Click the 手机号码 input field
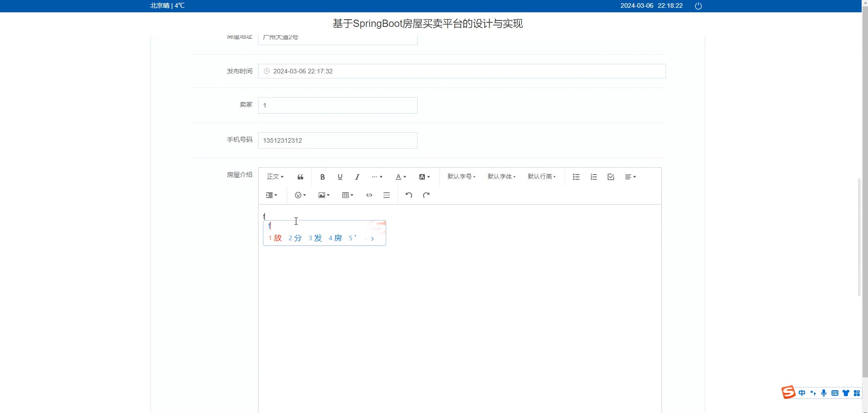The width and height of the screenshot is (868, 413). click(x=338, y=140)
